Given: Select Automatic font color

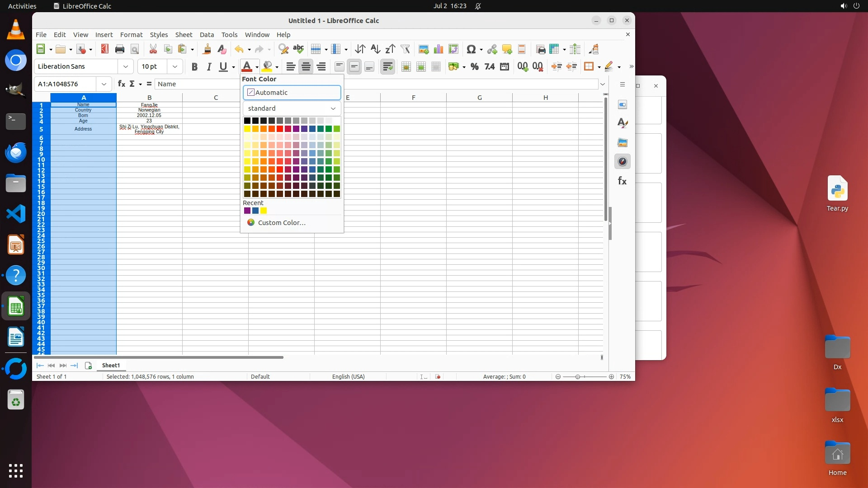Looking at the screenshot, I should pos(292,93).
